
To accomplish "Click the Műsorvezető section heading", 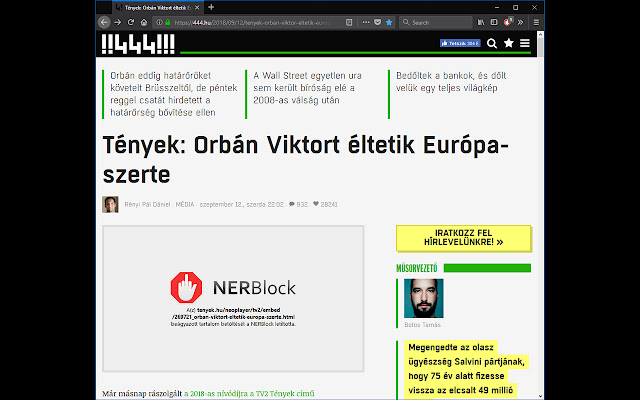I will pyautogui.click(x=417, y=268).
